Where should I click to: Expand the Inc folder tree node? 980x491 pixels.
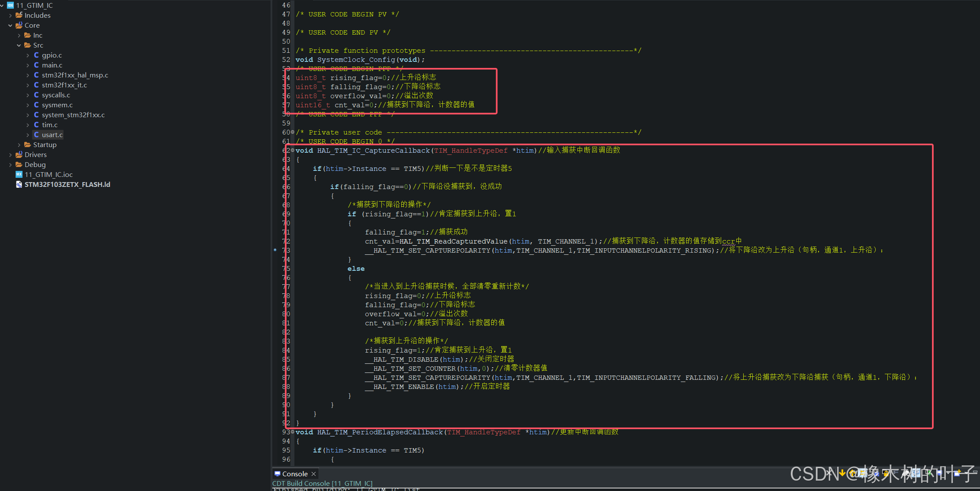coord(19,35)
